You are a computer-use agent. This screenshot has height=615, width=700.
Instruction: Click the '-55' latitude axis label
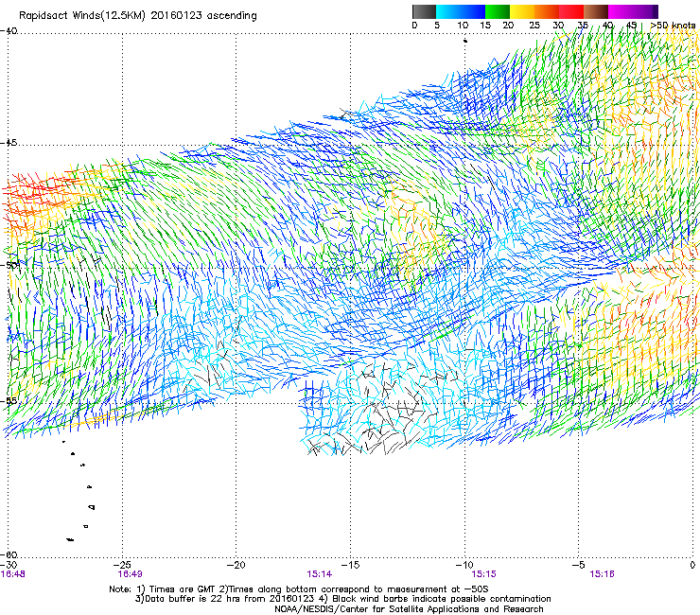pyautogui.click(x=9, y=400)
